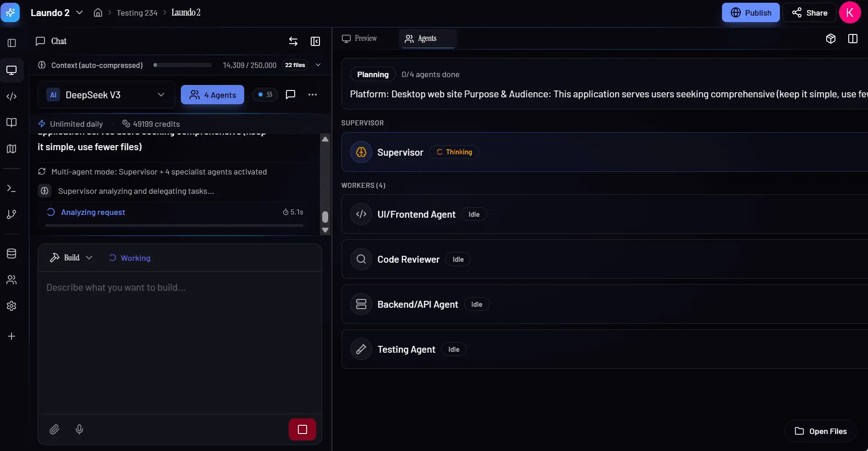Collapse the chat panel with the collapse icon
Screen dimensions: 868x451
click(315, 41)
